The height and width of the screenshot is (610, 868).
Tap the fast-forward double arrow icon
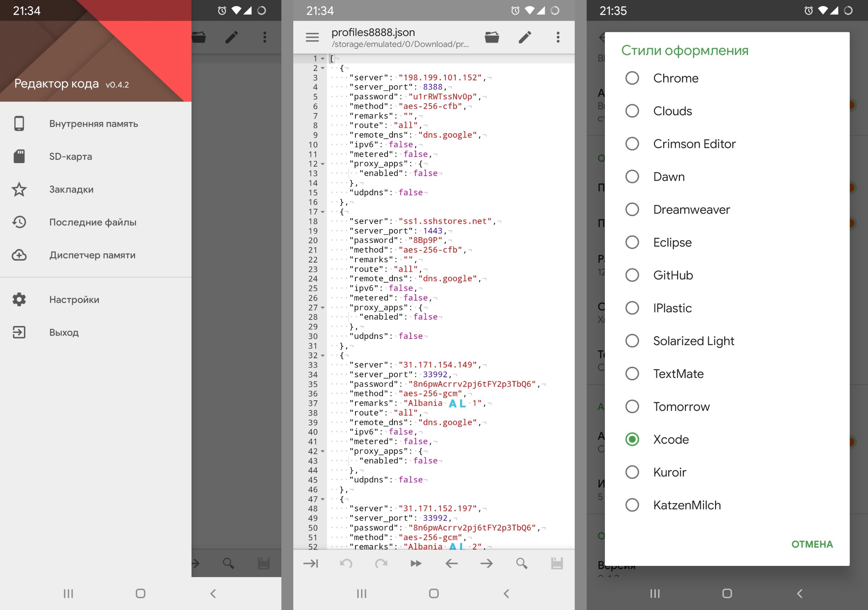point(416,564)
